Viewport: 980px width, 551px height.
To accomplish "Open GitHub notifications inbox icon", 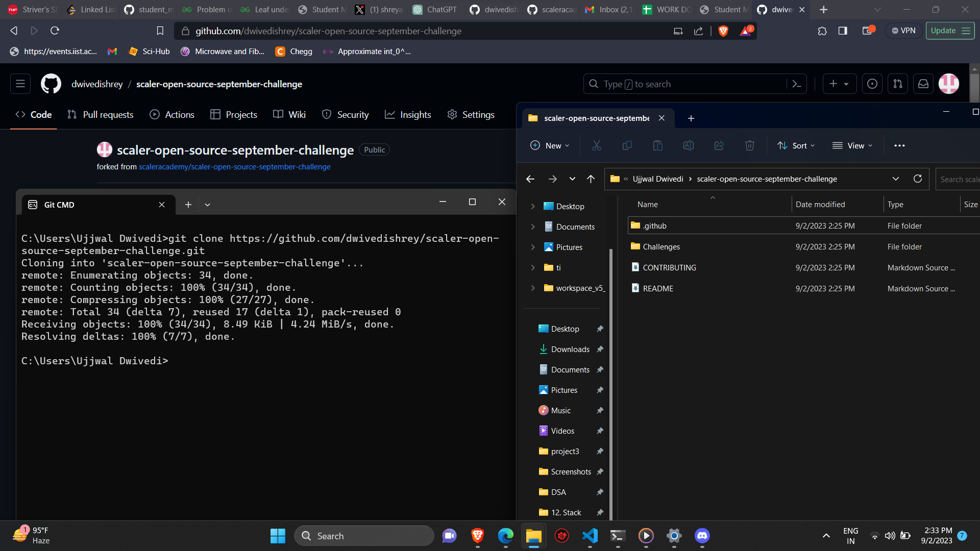I will [x=923, y=84].
